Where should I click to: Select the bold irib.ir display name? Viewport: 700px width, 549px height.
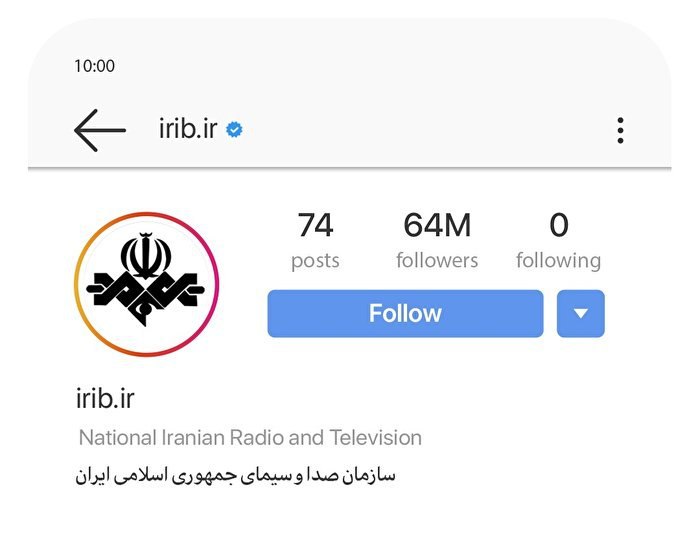(105, 398)
